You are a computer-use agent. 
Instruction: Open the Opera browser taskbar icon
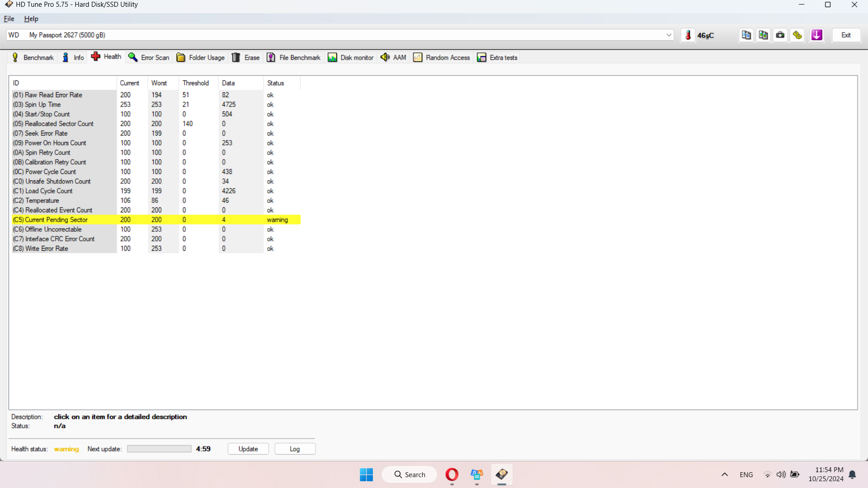pyautogui.click(x=452, y=474)
